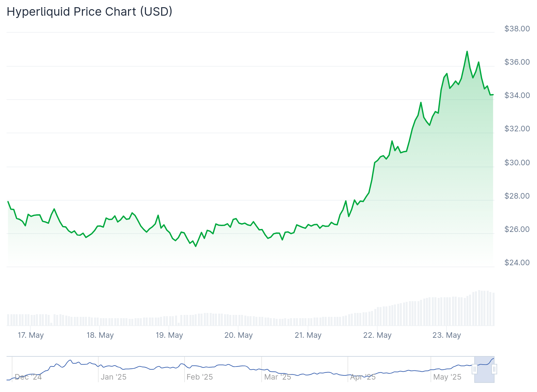Screen dimensions: 537x392
Task: Click the $38.00 price axis label
Action: 517,29
